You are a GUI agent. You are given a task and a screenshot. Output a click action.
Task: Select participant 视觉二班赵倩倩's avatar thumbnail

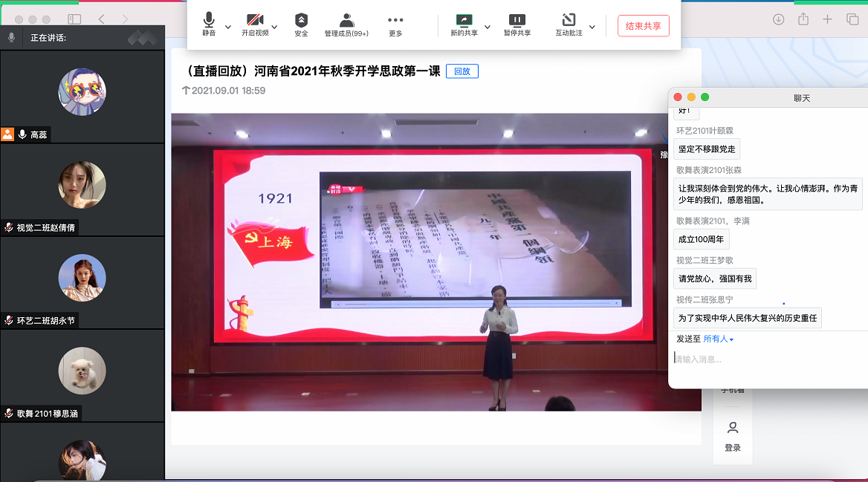[82, 185]
